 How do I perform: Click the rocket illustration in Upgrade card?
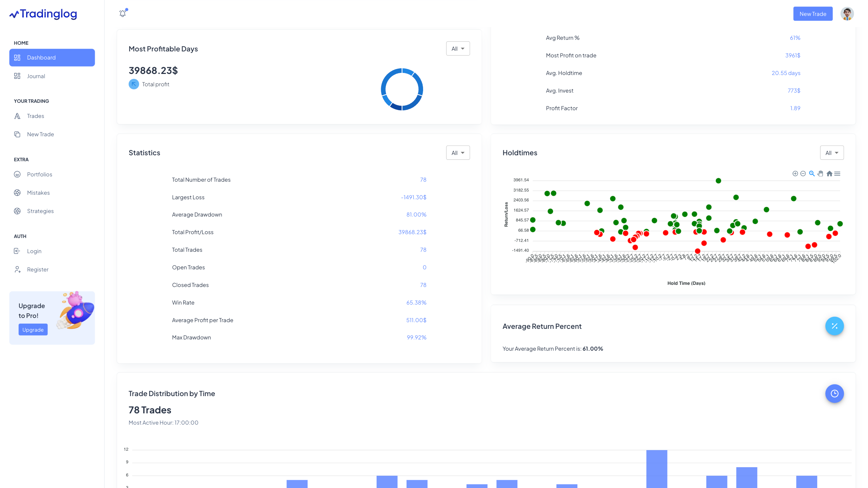[76, 311]
